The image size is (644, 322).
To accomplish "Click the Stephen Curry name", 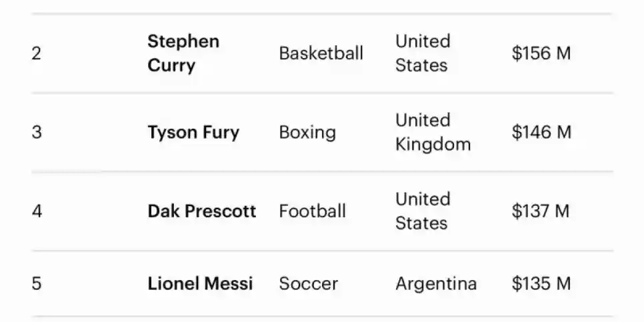I will 183,53.
